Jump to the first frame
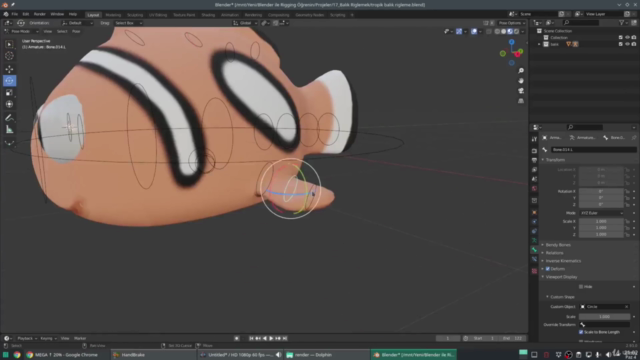Image resolution: width=640 pixels, height=360 pixels. pyautogui.click(x=251, y=338)
